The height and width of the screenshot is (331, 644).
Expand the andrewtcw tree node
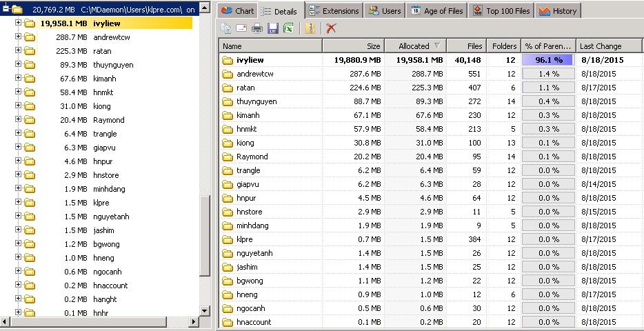(x=18, y=36)
